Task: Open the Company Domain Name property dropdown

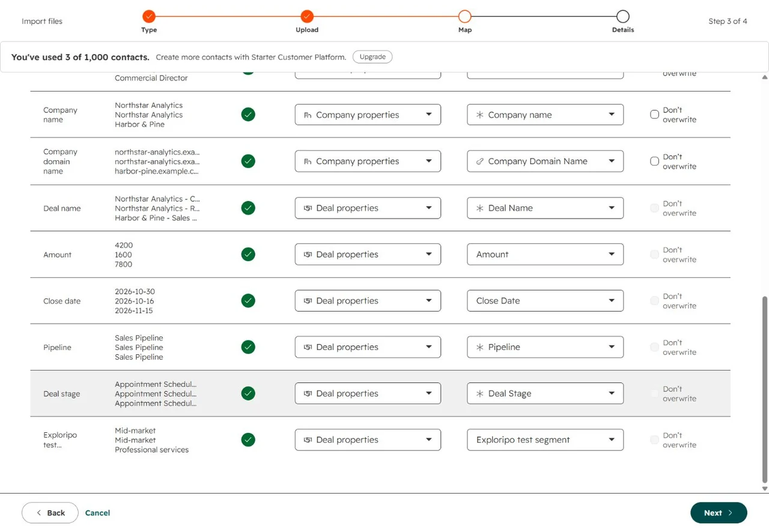Action: coord(545,161)
